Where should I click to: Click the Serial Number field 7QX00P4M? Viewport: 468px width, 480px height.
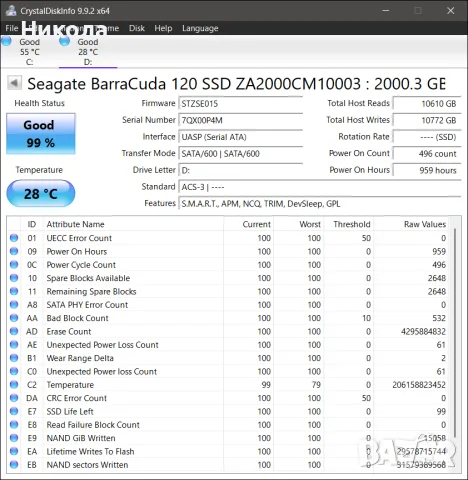(x=241, y=120)
